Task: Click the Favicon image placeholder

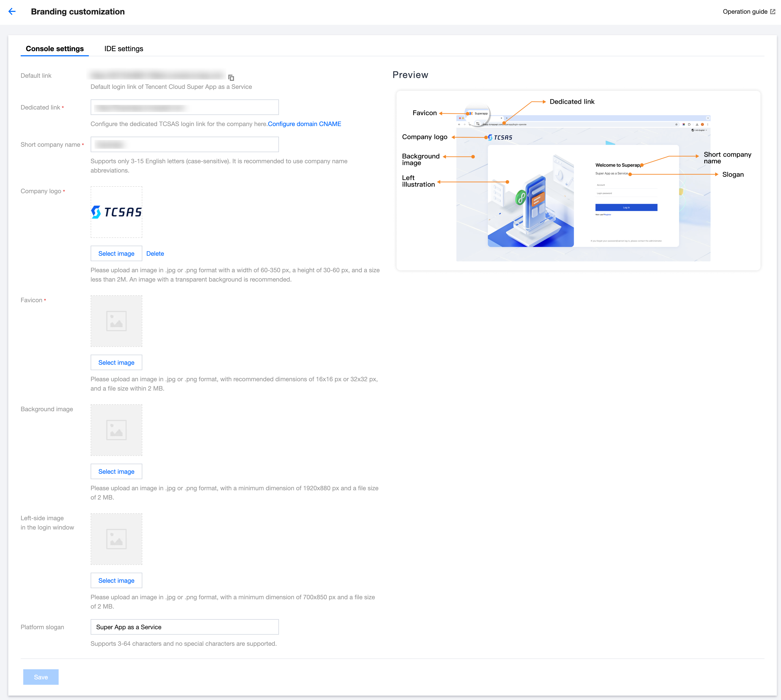Action: [116, 321]
